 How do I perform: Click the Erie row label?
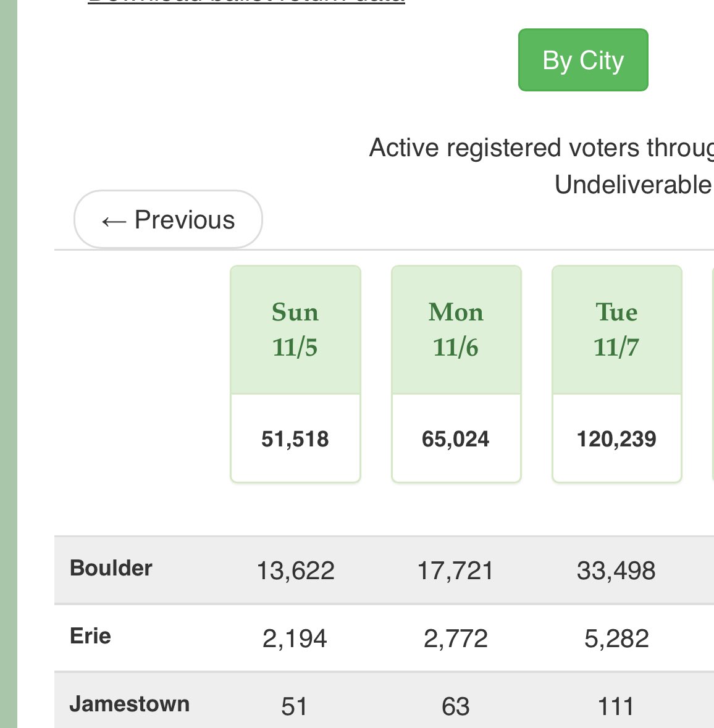click(90, 635)
